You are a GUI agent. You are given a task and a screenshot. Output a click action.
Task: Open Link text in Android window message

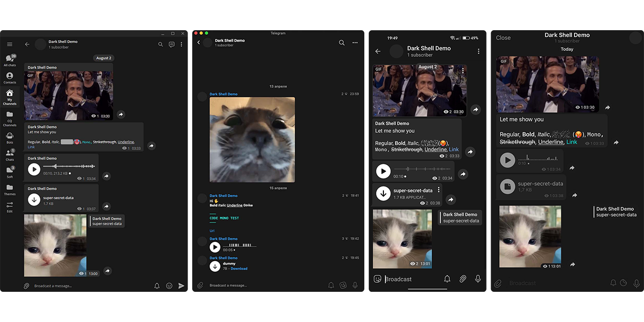point(454,149)
